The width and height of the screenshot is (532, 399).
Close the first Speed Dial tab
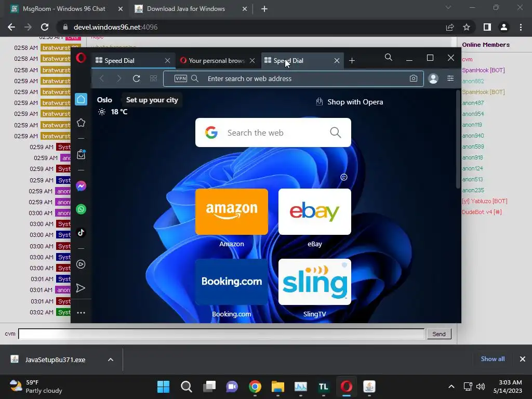point(167,60)
